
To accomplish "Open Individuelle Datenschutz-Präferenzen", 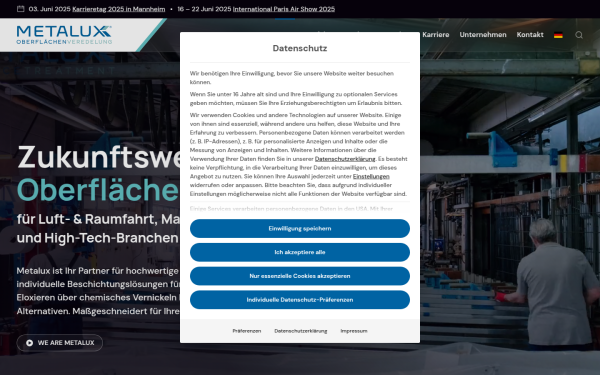I will pos(300,300).
